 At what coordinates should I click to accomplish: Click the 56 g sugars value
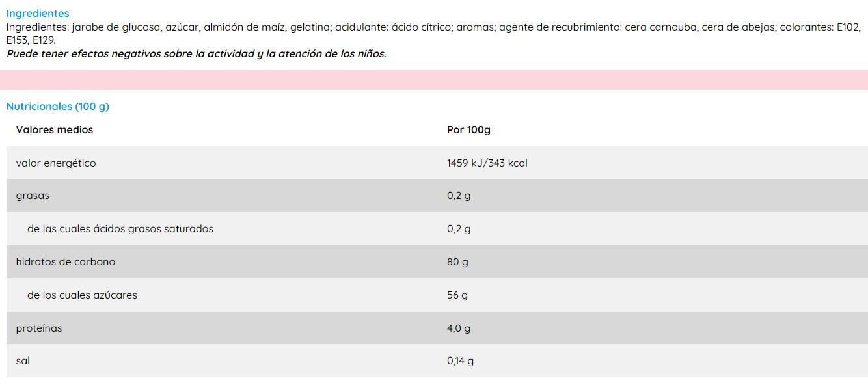pyautogui.click(x=457, y=295)
